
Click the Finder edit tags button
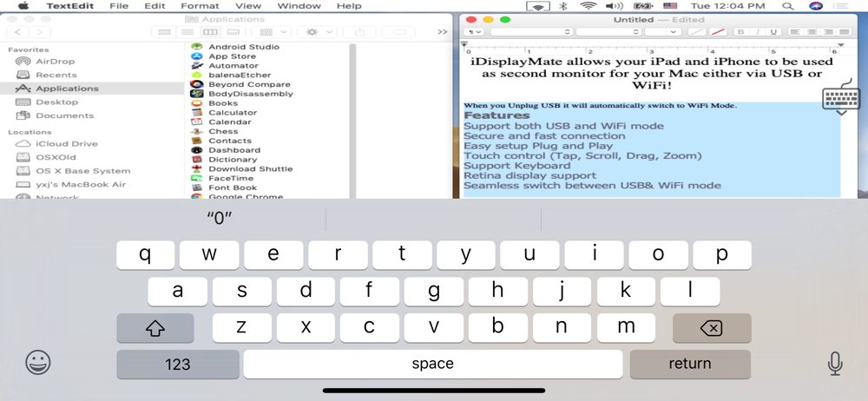click(x=398, y=32)
